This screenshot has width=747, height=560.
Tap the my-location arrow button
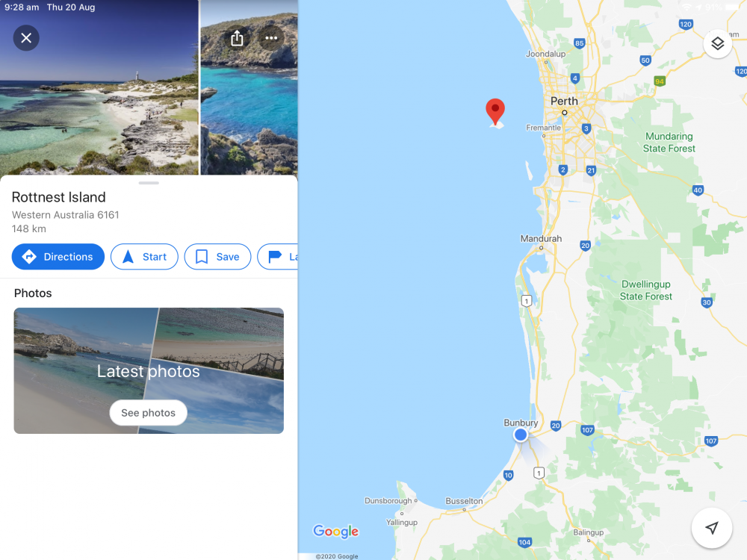coord(712,528)
